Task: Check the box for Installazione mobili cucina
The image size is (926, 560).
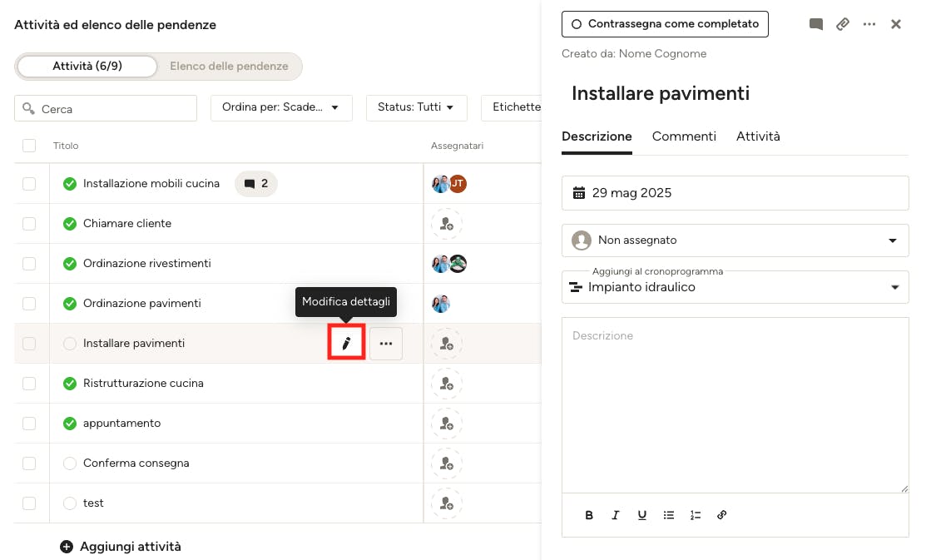Action: click(29, 184)
